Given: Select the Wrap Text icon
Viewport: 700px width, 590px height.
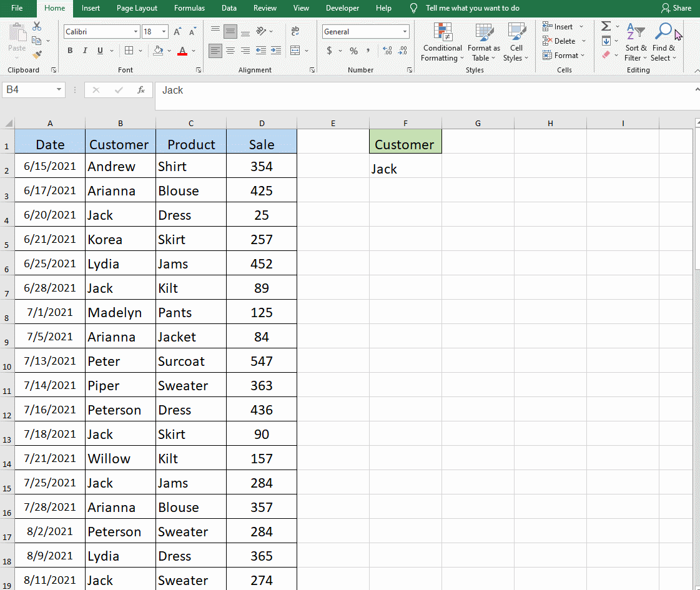Looking at the screenshot, I should [x=295, y=31].
